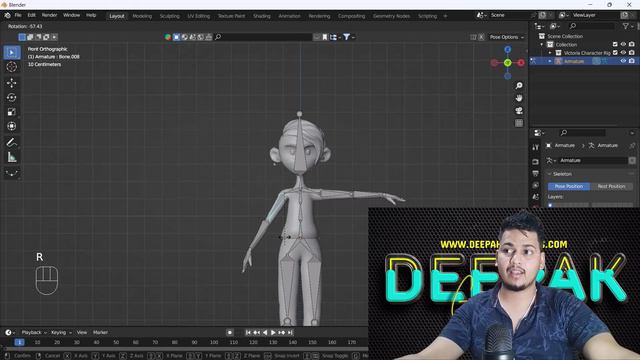Hide Victoria Character Rig with eye icon
Viewport: 640px width, 360px height.
623,53
